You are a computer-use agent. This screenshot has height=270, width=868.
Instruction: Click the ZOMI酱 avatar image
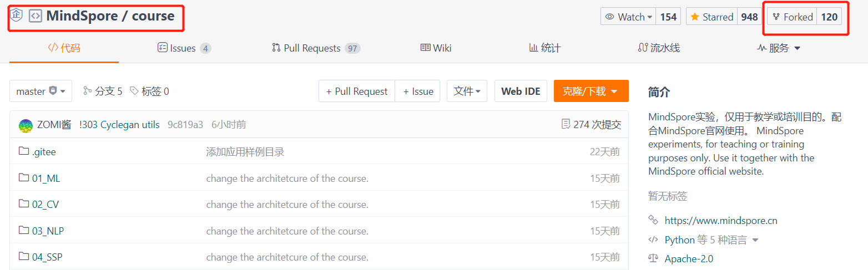pyautogui.click(x=26, y=125)
